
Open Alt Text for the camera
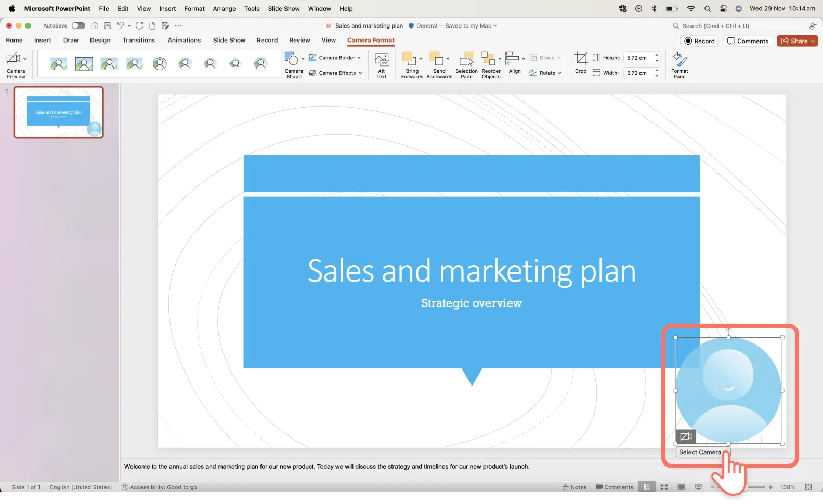(382, 65)
